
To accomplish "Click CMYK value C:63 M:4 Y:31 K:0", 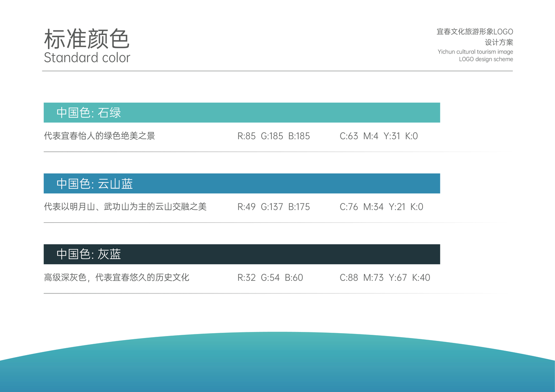I will (379, 136).
